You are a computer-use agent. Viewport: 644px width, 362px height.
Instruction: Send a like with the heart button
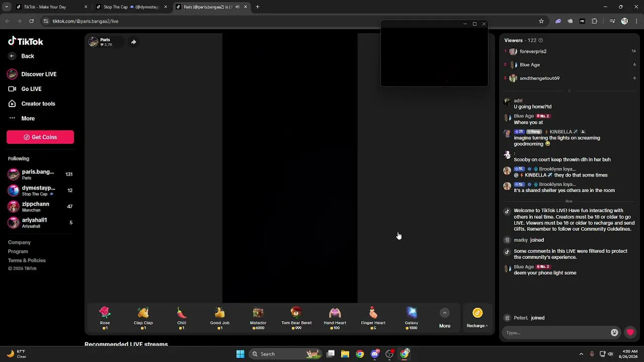(x=630, y=332)
